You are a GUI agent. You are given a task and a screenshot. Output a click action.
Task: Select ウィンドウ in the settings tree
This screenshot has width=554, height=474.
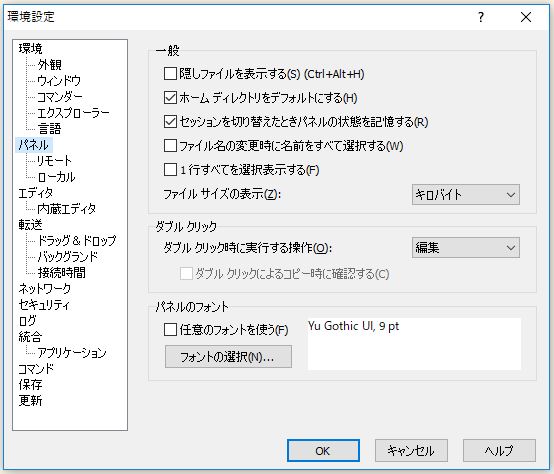coord(59,81)
